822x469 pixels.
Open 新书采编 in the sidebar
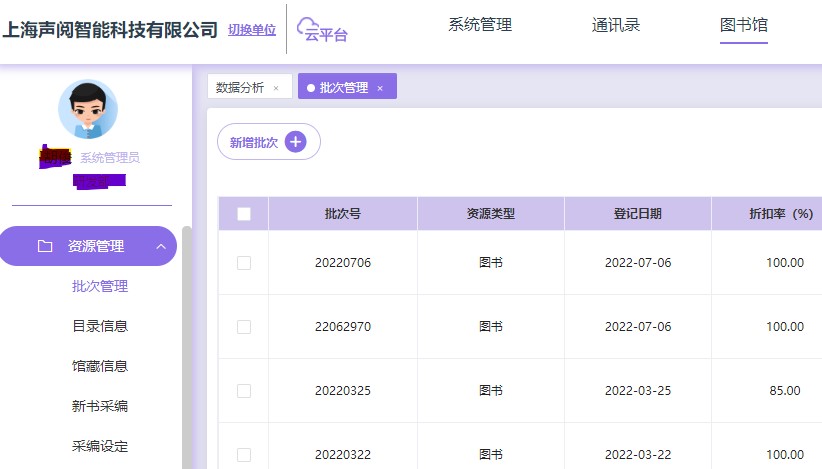[100, 406]
